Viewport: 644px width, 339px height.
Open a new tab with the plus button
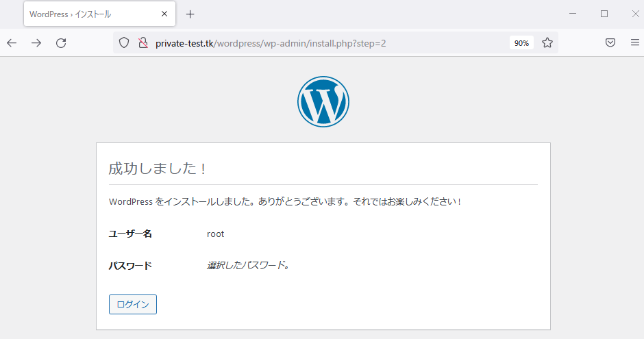(x=190, y=14)
